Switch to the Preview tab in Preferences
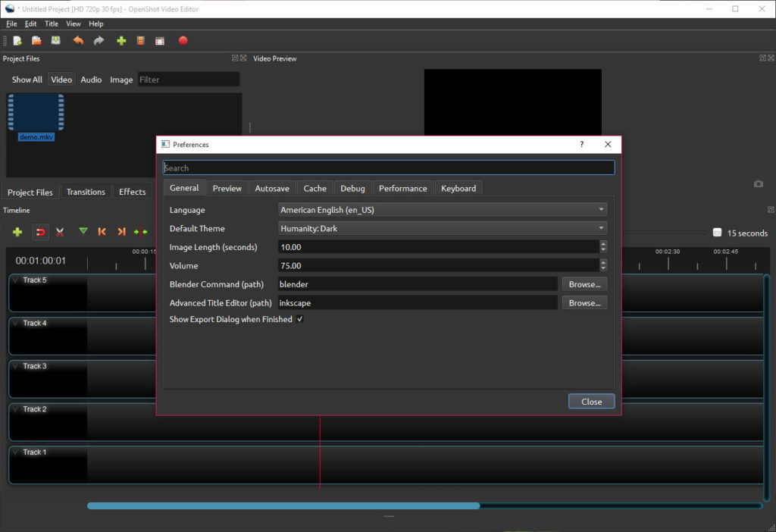776x532 pixels. pos(227,189)
